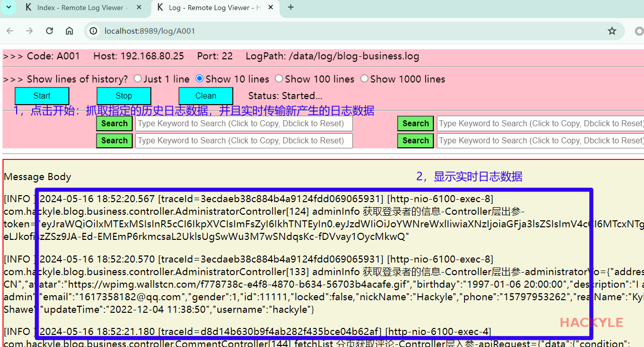Click the upper-right Search button
This screenshot has width=644, height=347.
415,124
